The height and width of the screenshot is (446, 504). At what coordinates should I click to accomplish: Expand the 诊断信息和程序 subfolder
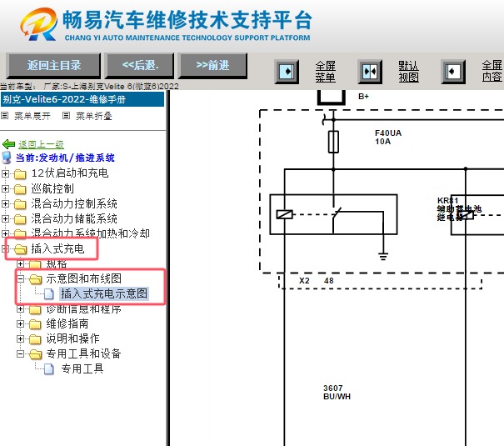coord(20,308)
